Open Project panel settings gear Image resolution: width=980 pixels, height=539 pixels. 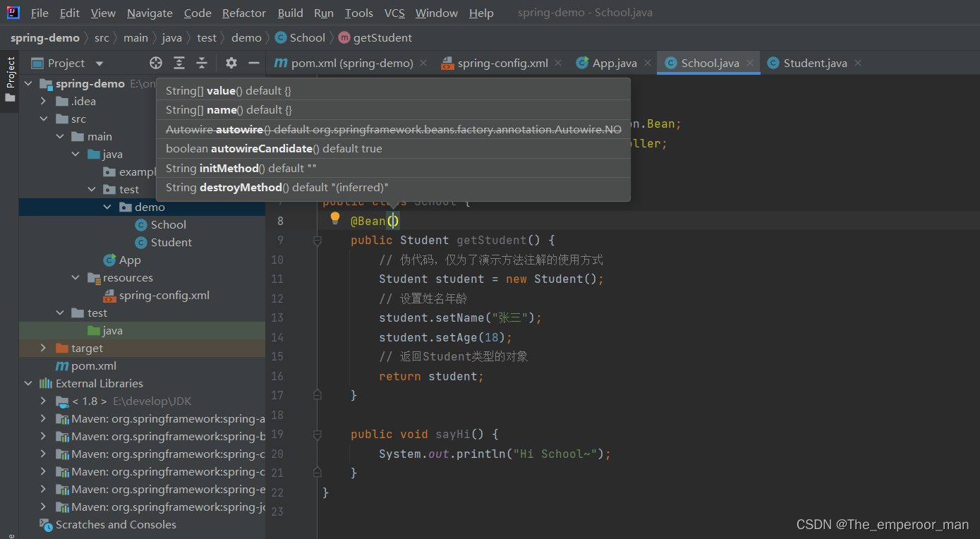point(231,63)
